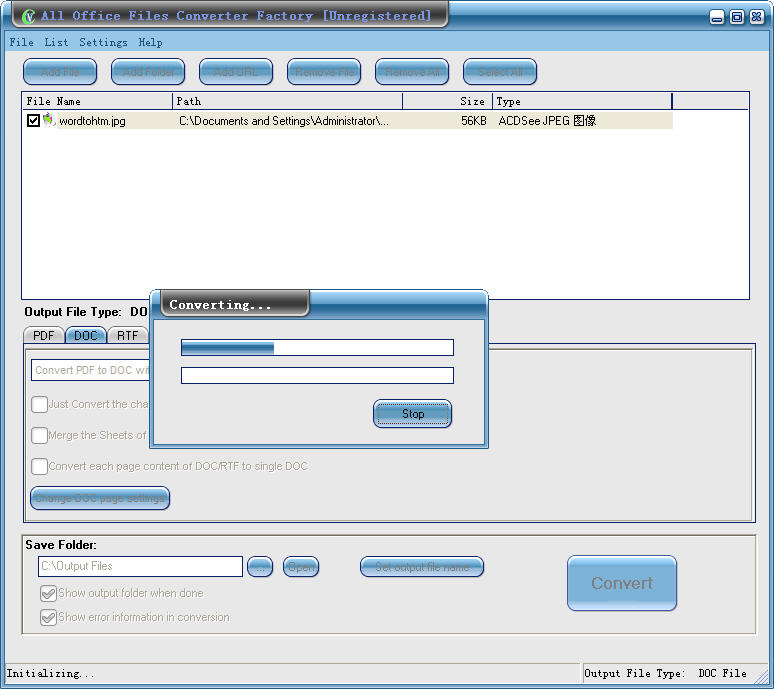Click the Save Folder path field
The image size is (774, 689).
(140, 566)
